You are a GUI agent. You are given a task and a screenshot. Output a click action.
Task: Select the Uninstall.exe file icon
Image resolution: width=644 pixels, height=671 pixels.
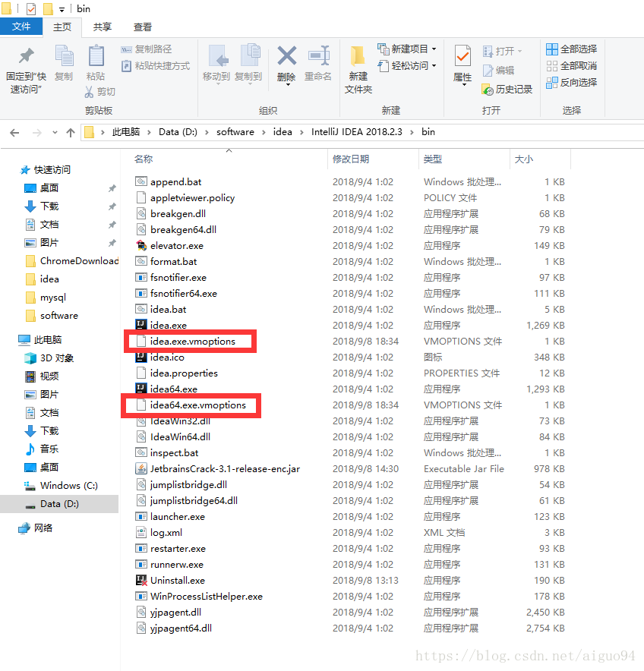141,580
